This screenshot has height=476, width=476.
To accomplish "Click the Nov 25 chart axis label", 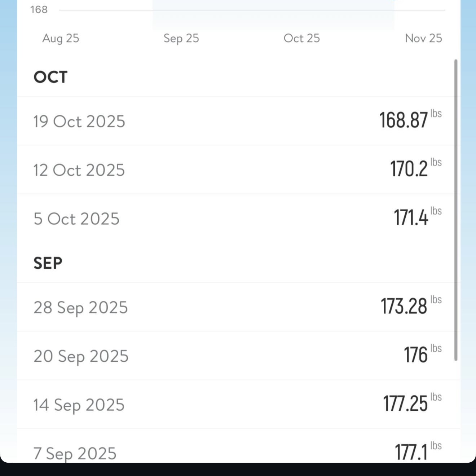I will pyautogui.click(x=423, y=38).
